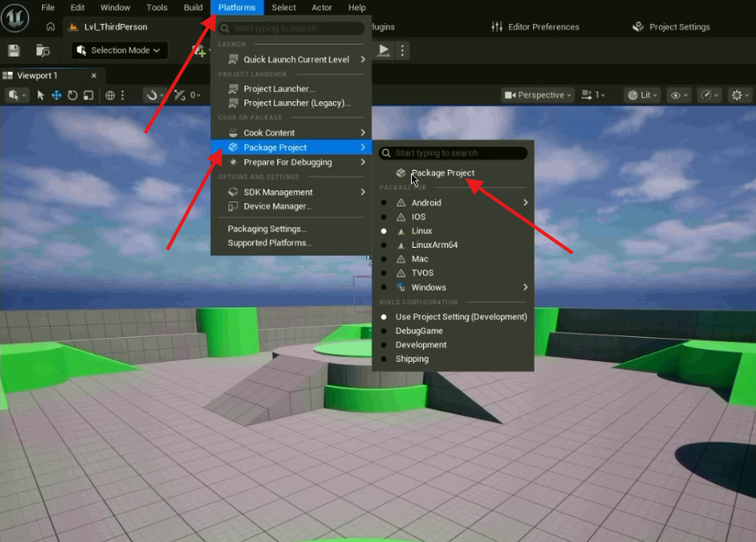
Task: Focus the Platforms menu search field
Action: point(291,28)
